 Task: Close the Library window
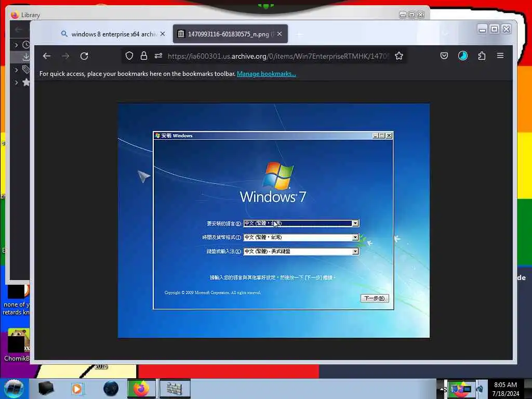(x=421, y=15)
